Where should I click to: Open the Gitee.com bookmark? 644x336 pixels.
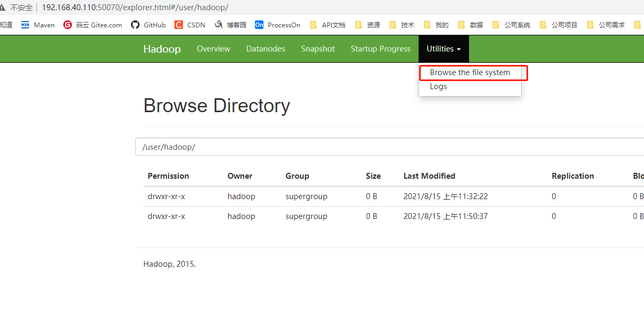point(92,25)
